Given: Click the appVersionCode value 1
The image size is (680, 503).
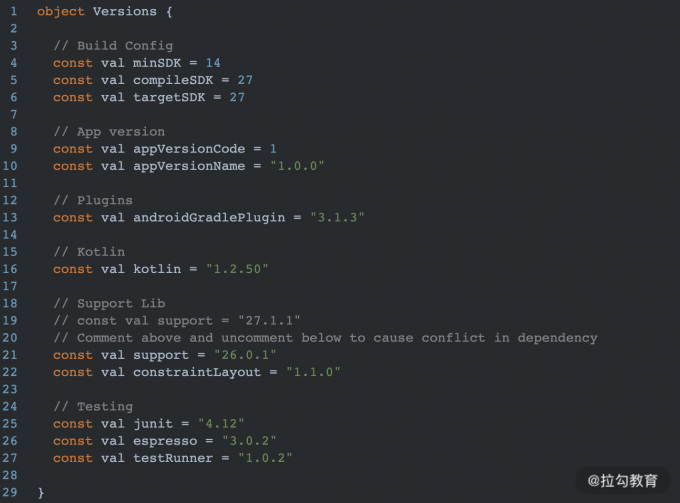Looking at the screenshot, I should pyautogui.click(x=273, y=149).
